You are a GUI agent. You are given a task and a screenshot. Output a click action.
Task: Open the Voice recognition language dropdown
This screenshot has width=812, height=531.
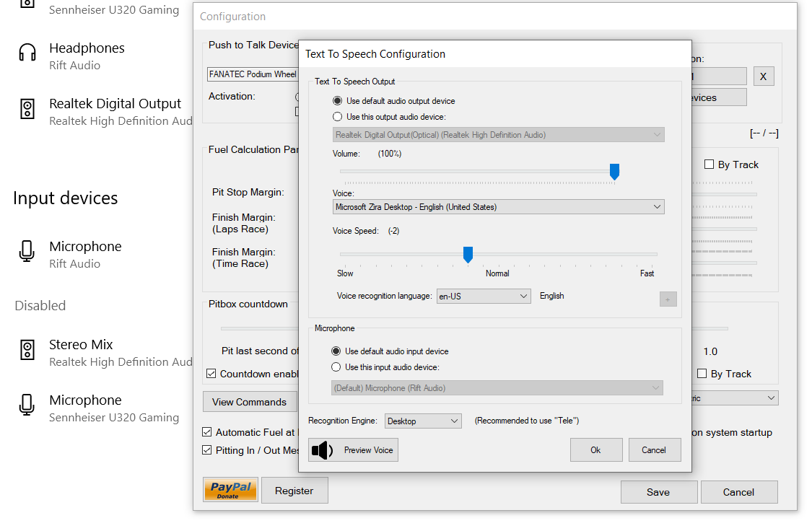click(484, 296)
